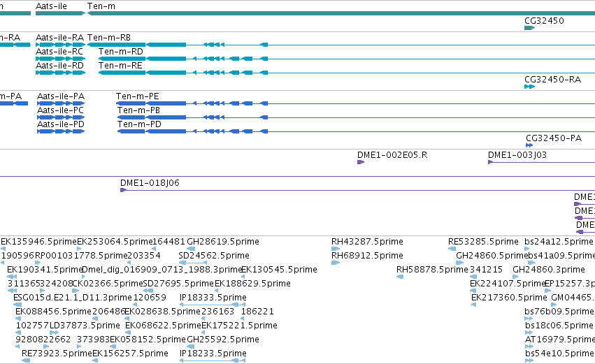The image size is (595, 364).
Task: Click EST EK058152.5prime
Action: coord(148,340)
